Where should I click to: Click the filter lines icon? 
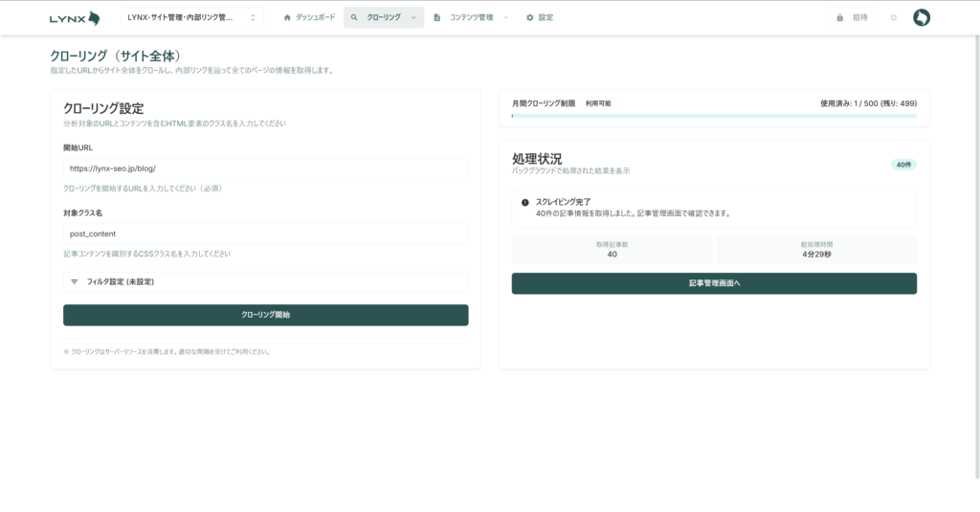[x=75, y=282]
